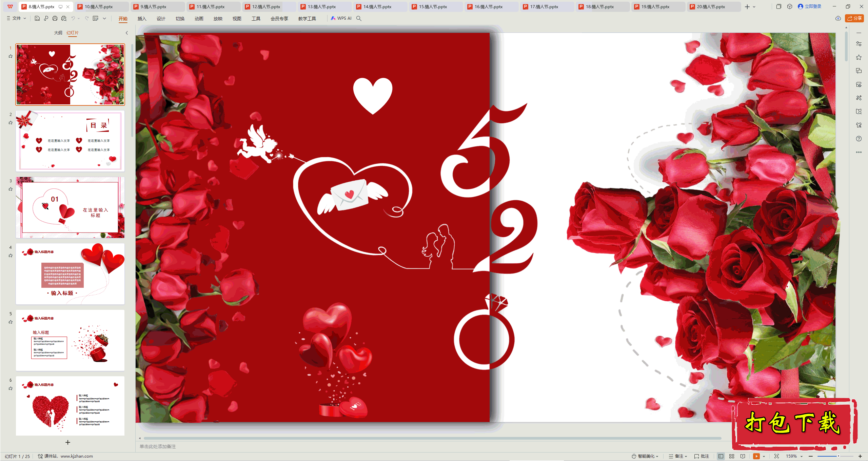Click the zoom in plus icon
Viewport: 868px width, 461px height.
[x=860, y=456]
